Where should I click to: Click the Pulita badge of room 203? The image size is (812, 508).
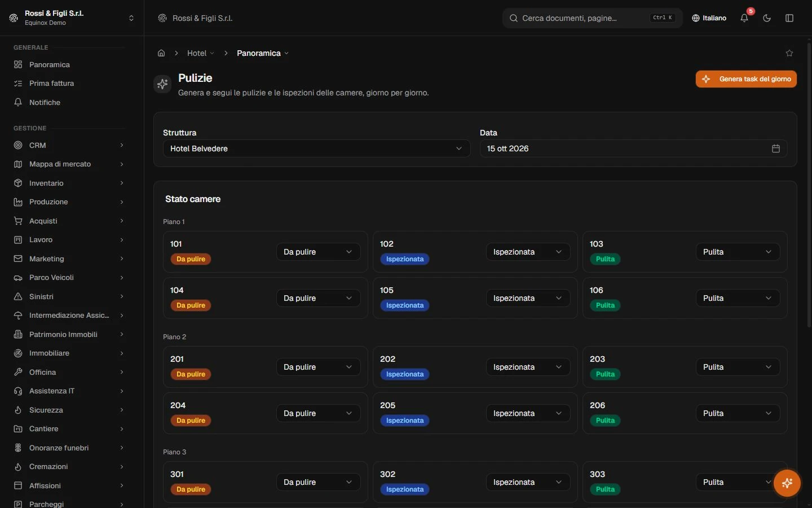(x=605, y=374)
